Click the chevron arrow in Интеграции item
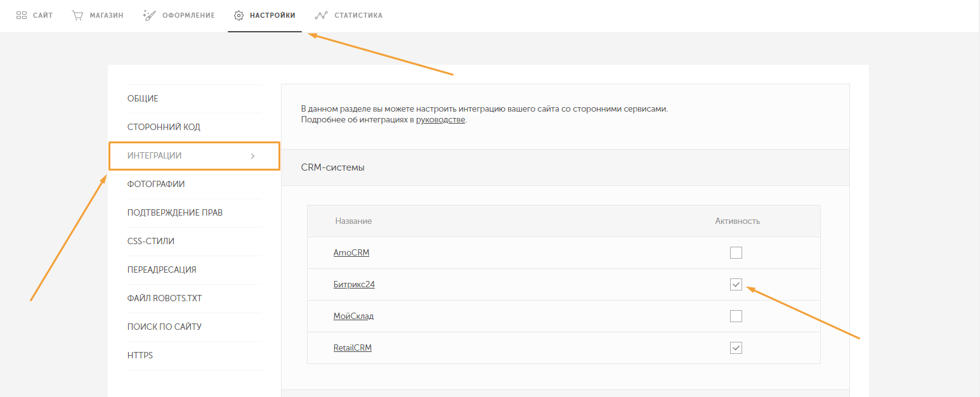Screen dimensions: 980x397 (252, 156)
